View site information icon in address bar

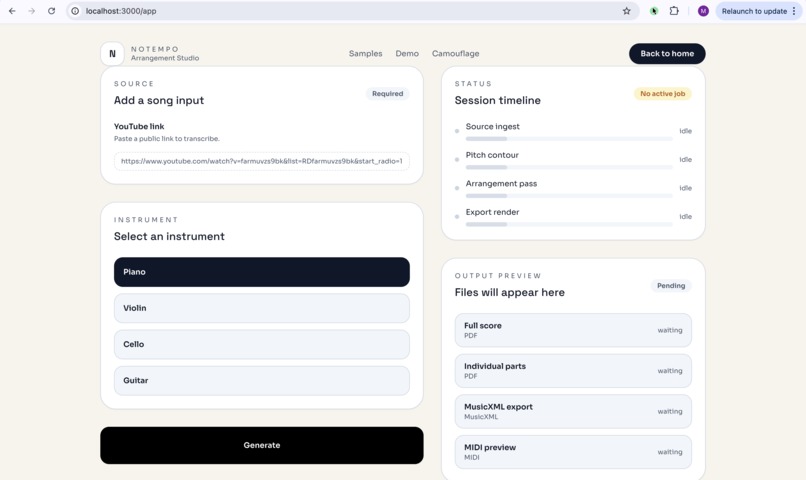75,11
